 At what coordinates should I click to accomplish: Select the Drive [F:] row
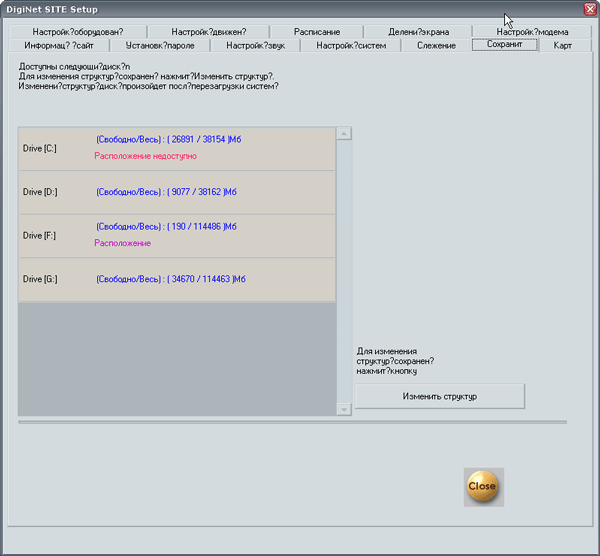pos(177,236)
